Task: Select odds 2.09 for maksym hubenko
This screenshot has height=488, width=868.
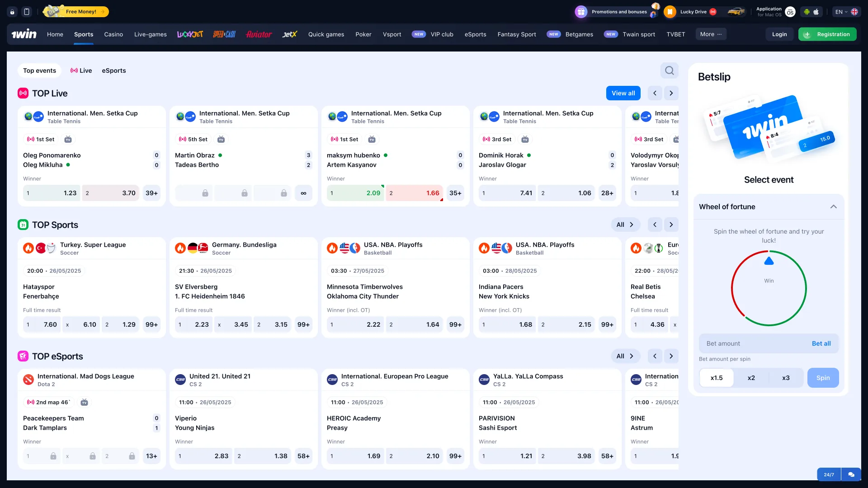Action: point(355,193)
